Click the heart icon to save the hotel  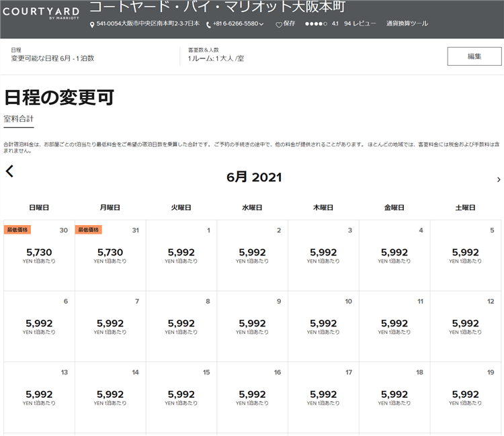(279, 25)
